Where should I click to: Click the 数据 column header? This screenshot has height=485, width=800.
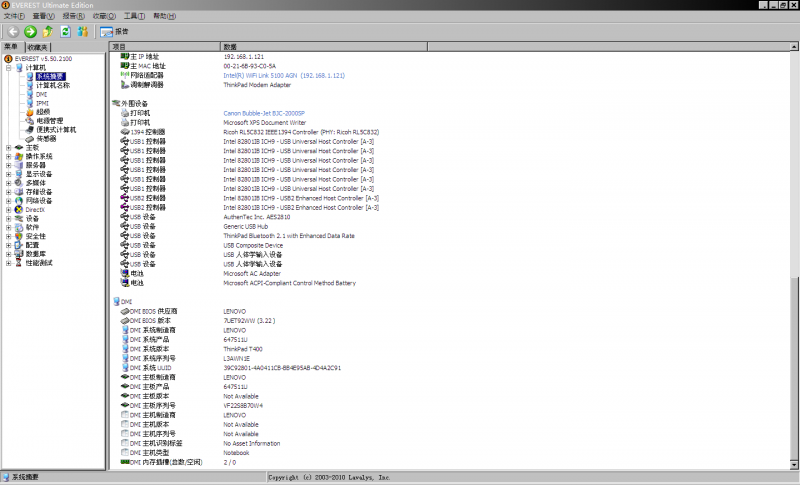(323, 47)
